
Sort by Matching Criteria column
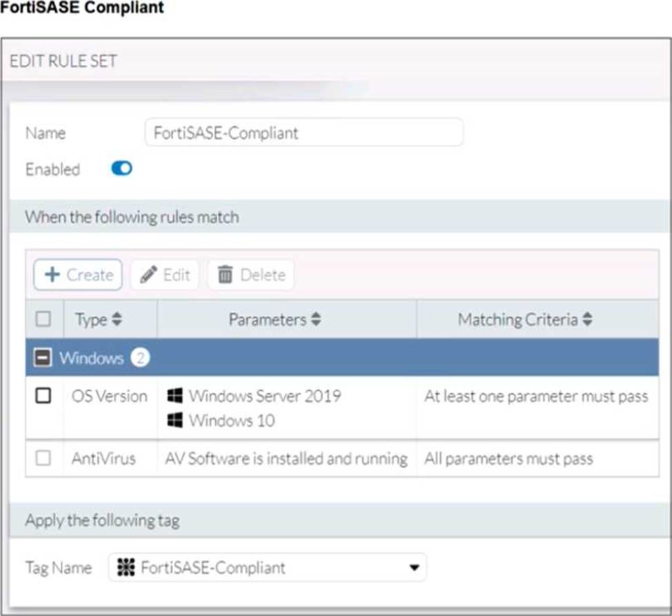(x=588, y=319)
